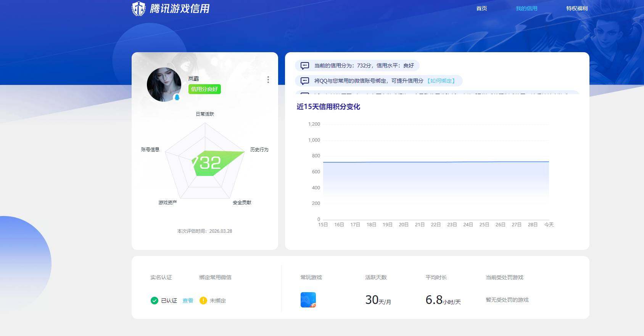644x336 pixels.
Task: Click the 今天 label on the chart axis
Action: pos(549,225)
